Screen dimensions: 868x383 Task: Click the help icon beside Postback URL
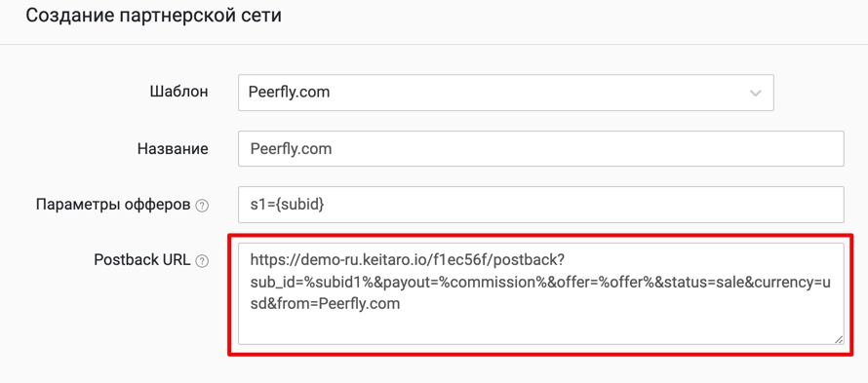(x=203, y=261)
